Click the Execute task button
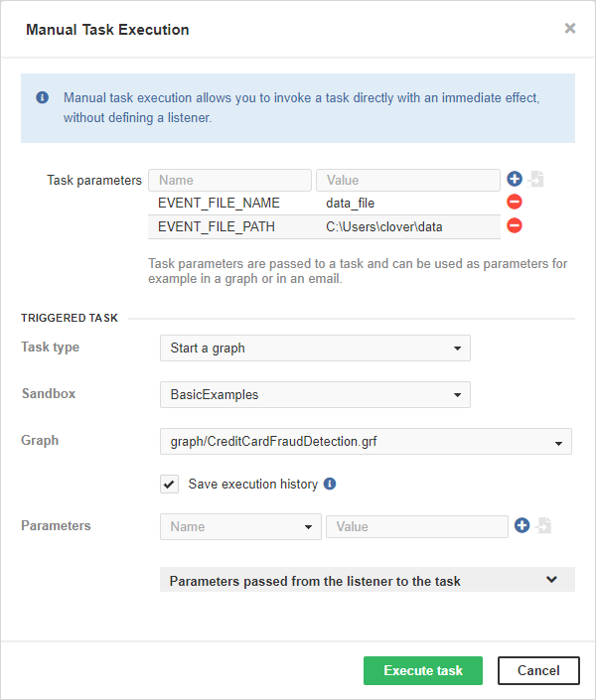This screenshot has width=596, height=700. 422,670
